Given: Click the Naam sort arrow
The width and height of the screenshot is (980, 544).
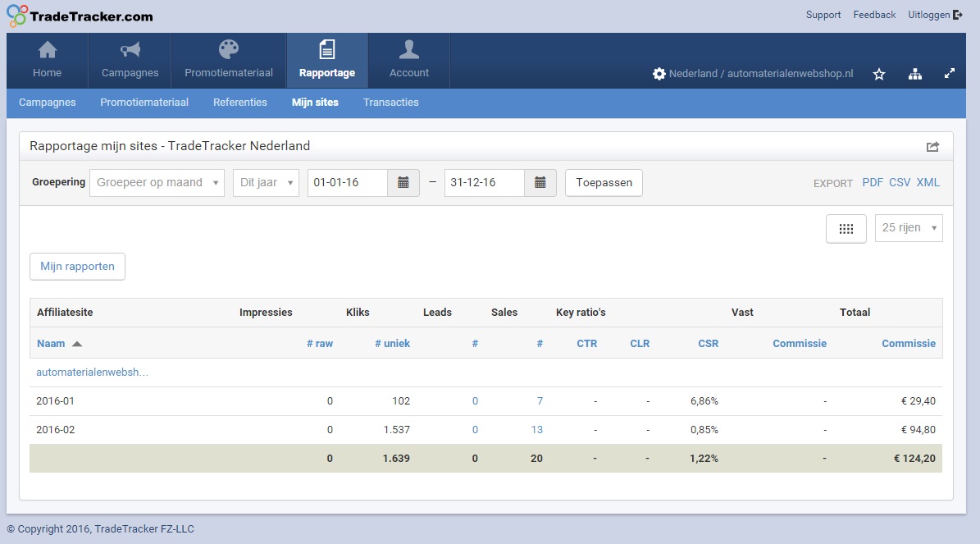Looking at the screenshot, I should point(77,344).
